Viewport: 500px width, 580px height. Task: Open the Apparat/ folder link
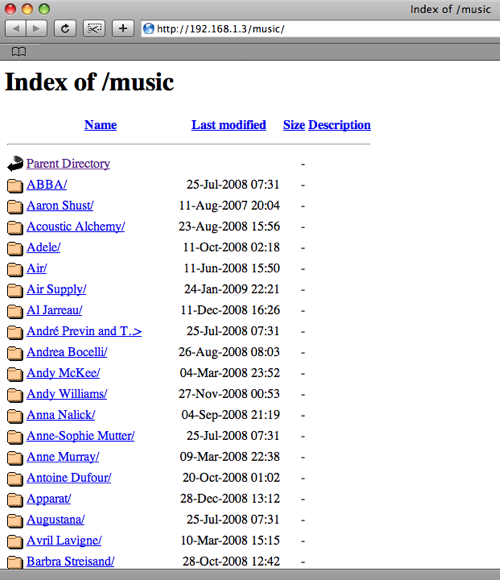49,499
